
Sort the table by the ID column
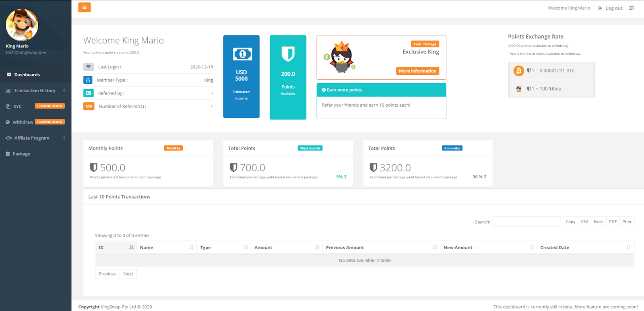(116, 247)
